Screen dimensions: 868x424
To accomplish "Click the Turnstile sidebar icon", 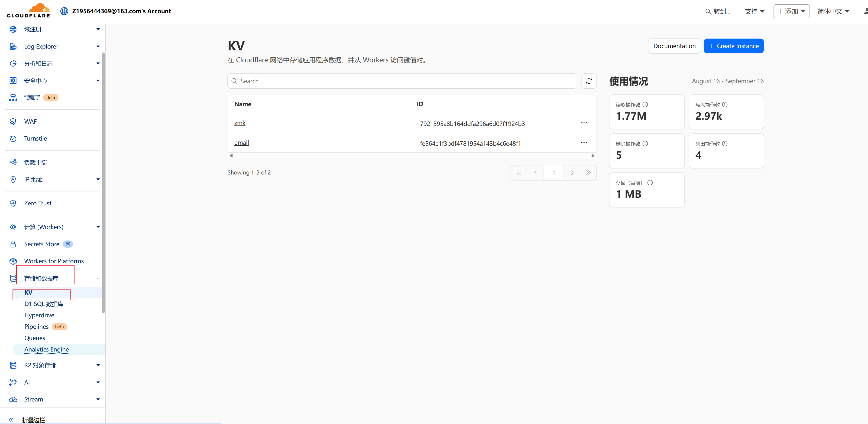I will pyautogui.click(x=13, y=138).
